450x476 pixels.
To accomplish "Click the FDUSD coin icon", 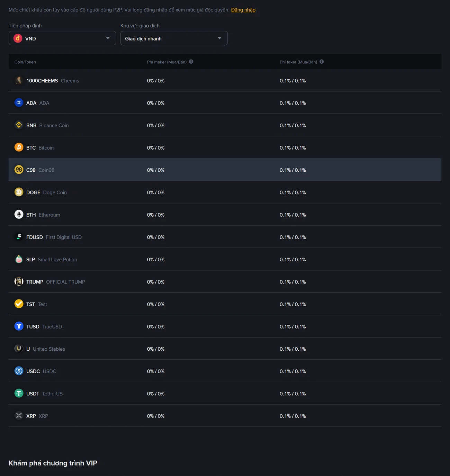I will point(19,237).
